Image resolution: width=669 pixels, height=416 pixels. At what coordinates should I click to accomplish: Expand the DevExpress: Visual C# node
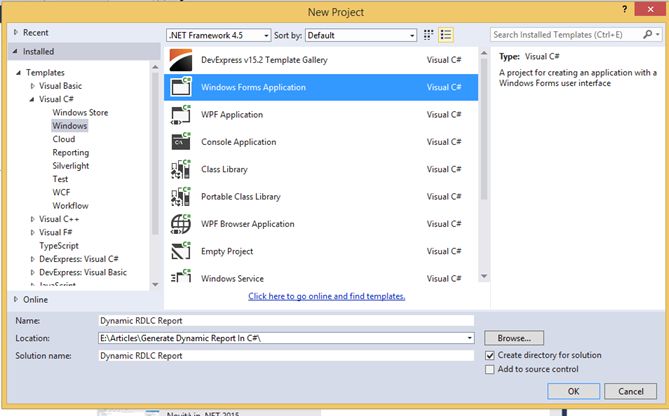[x=32, y=259]
